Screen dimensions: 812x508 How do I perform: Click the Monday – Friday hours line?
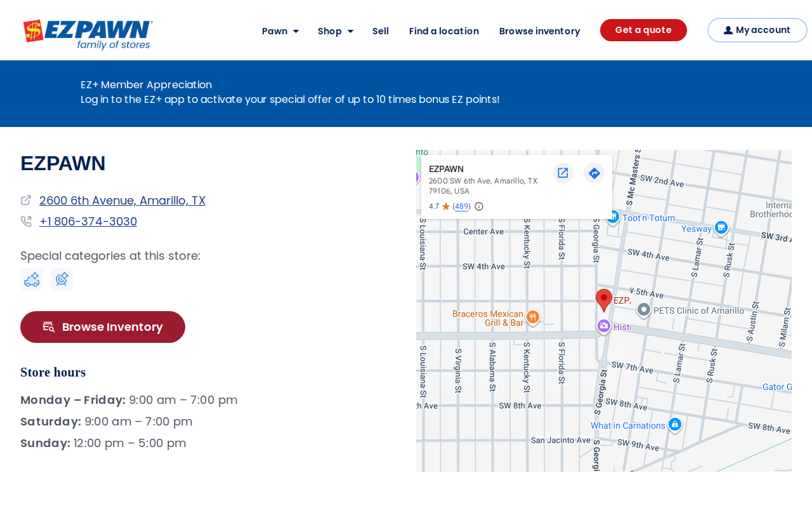point(129,400)
